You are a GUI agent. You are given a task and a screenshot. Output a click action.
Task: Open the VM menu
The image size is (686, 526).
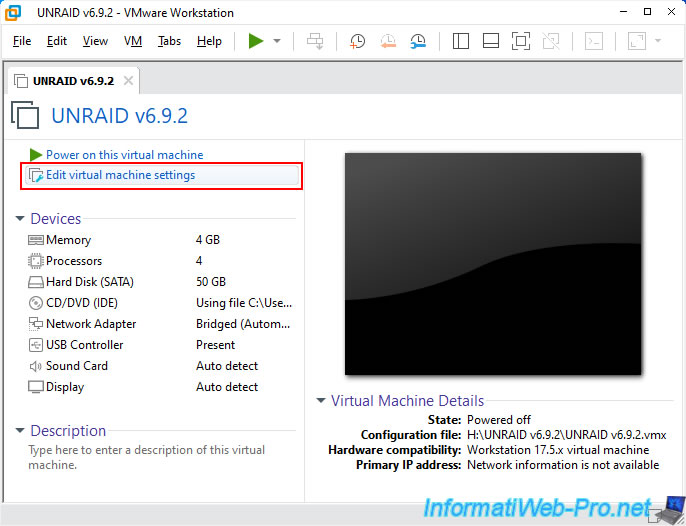133,41
